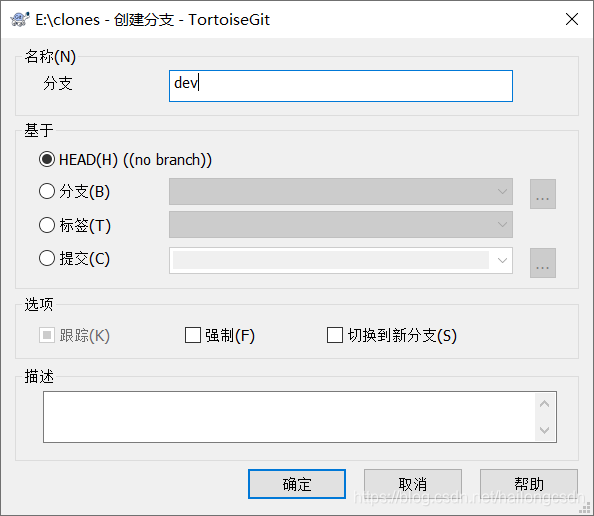Click the resize grip at dialog corner
This screenshot has width=594, height=516.
pos(585,507)
